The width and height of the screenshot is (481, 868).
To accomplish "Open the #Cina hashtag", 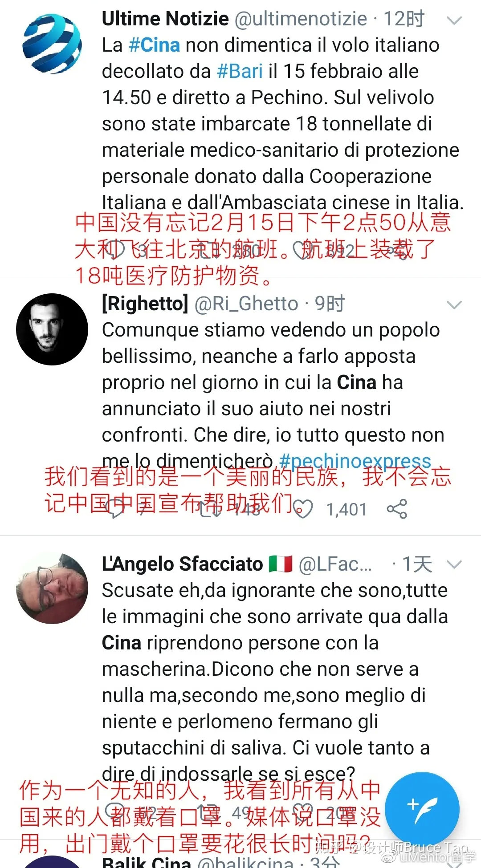I will pyautogui.click(x=154, y=45).
